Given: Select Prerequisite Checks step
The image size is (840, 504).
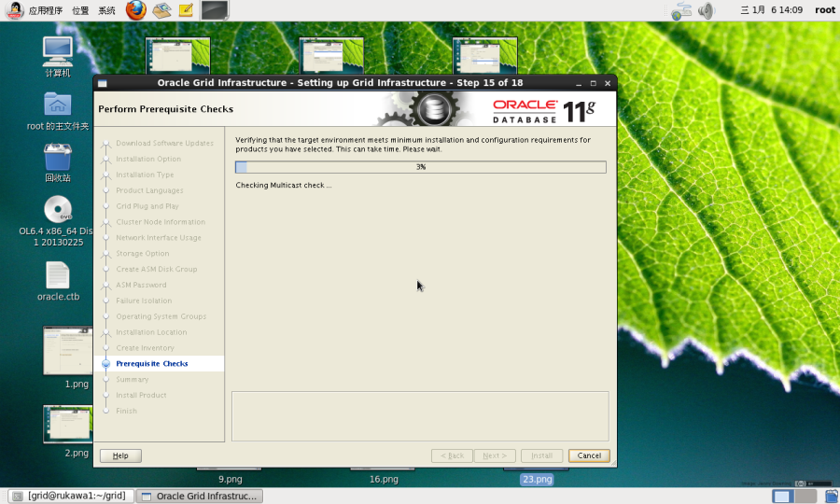Looking at the screenshot, I should tap(151, 364).
